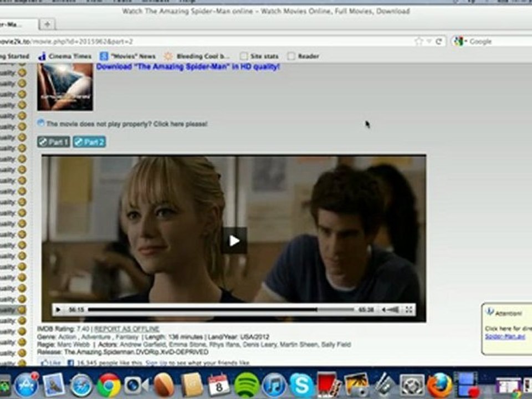Open the Site stats bookmark
Viewport: 532px width, 399px height.
(x=259, y=56)
